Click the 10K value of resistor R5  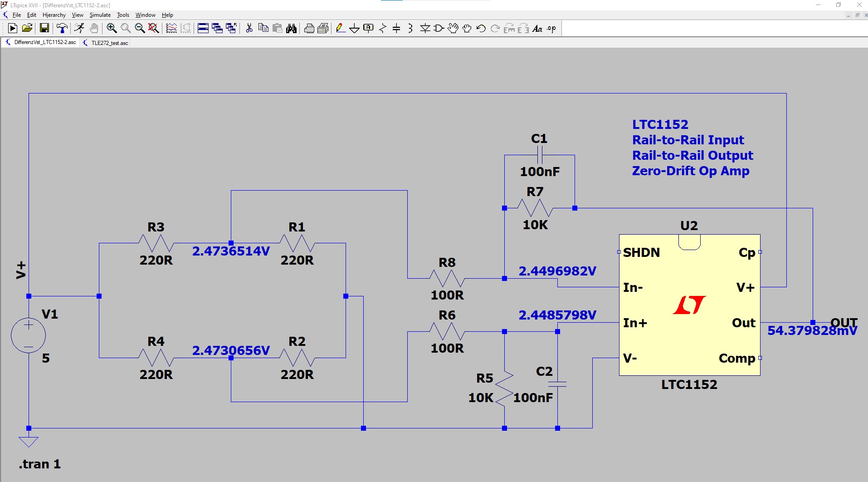pyautogui.click(x=481, y=398)
